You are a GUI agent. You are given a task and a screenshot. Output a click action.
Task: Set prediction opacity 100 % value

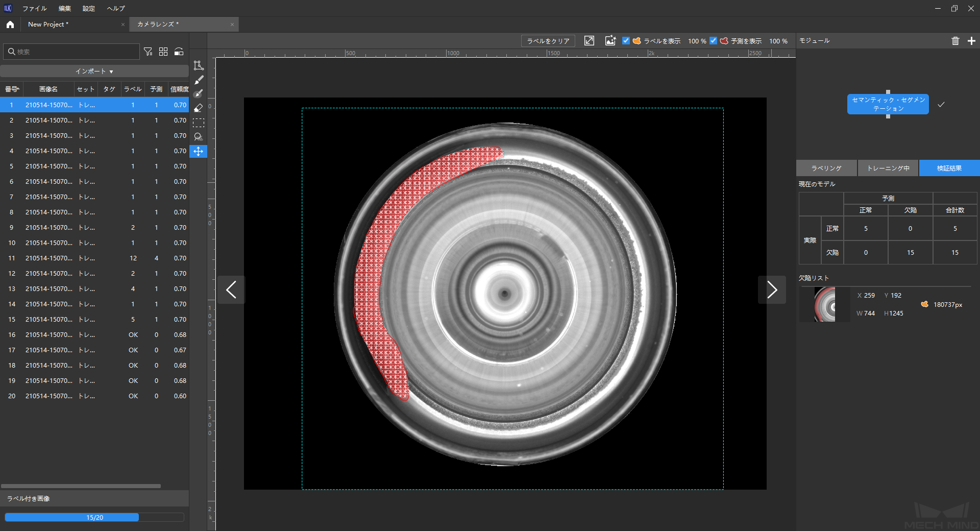(x=778, y=41)
